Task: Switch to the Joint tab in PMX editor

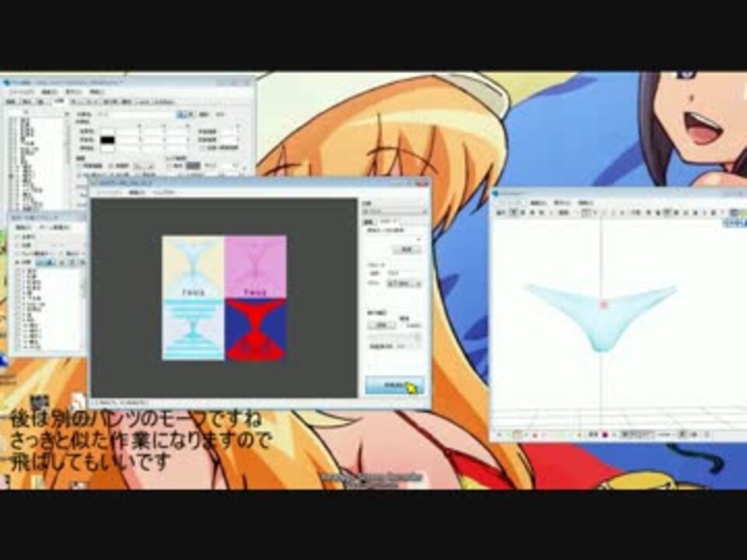Action: coord(142,102)
